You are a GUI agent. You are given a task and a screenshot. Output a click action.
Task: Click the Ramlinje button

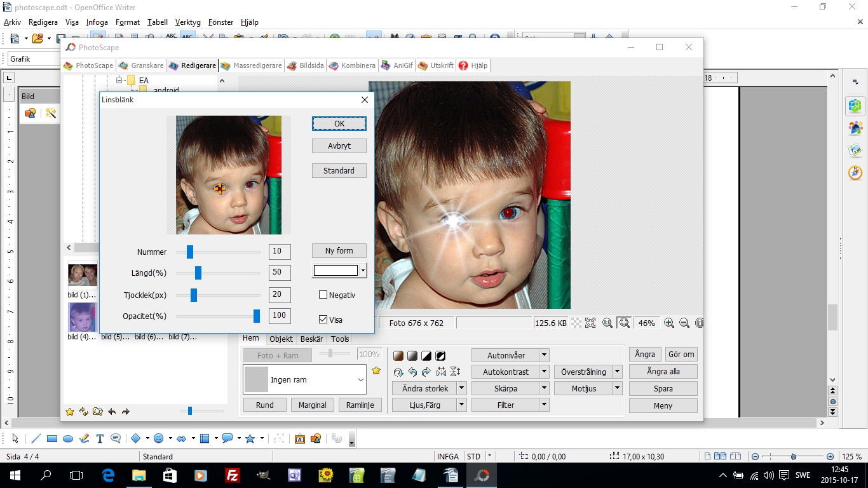[x=360, y=405]
